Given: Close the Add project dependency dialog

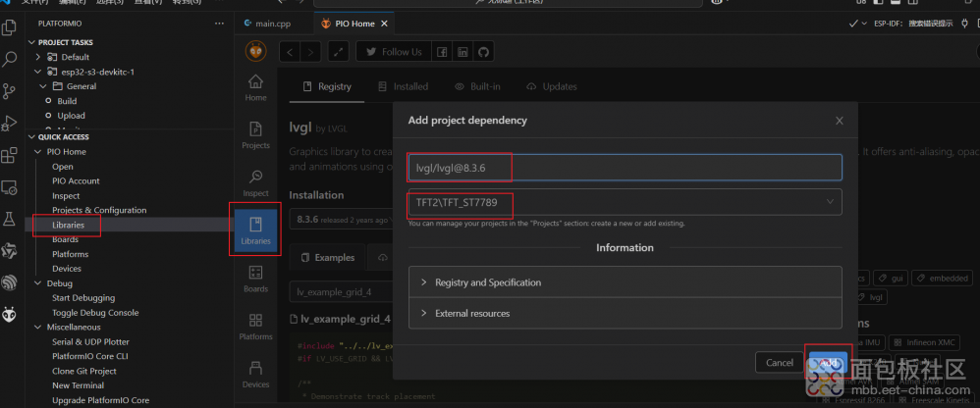Looking at the screenshot, I should [839, 121].
